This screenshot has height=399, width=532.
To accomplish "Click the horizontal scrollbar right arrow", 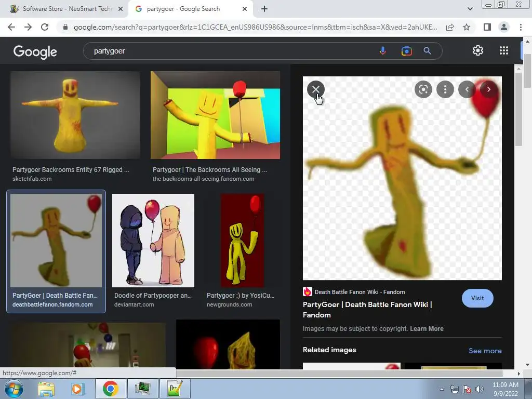I will [x=518, y=374].
